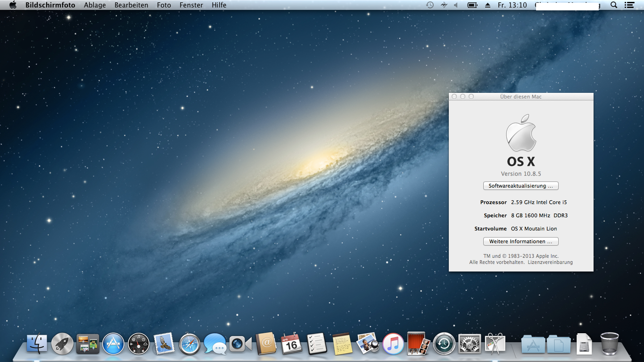The image size is (644, 362).
Task: Click the Weitere Informationen button
Action: [520, 241]
